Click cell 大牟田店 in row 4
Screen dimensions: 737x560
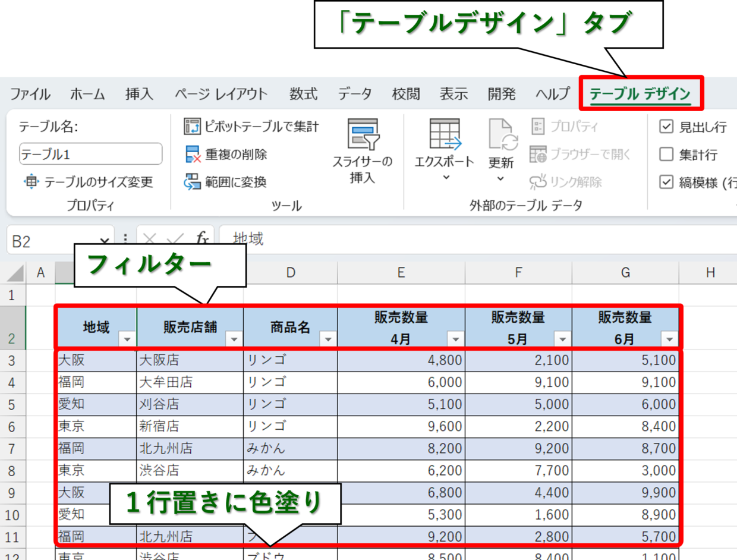point(190,382)
